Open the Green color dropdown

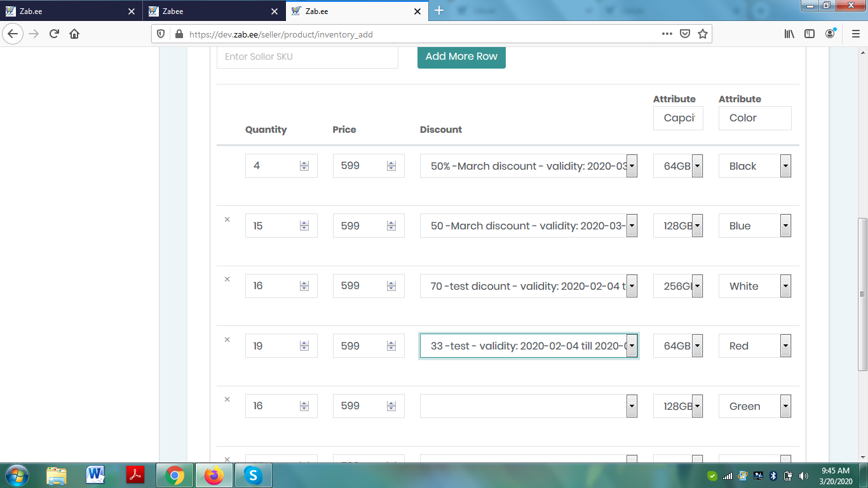tap(755, 406)
